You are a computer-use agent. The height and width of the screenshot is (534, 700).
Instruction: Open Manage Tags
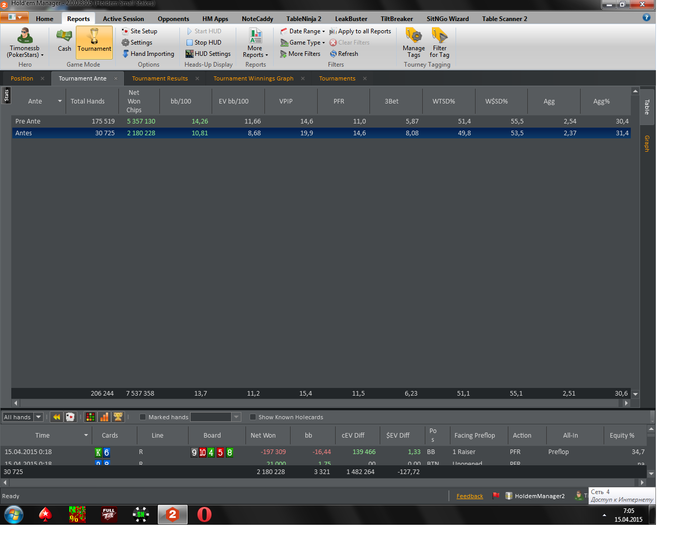[413, 42]
